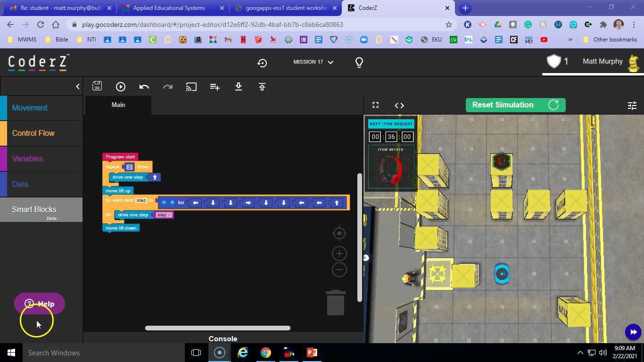This screenshot has height=362, width=644.
Task: Collapse the blocks sidebar with the chevron
Action: click(x=77, y=86)
